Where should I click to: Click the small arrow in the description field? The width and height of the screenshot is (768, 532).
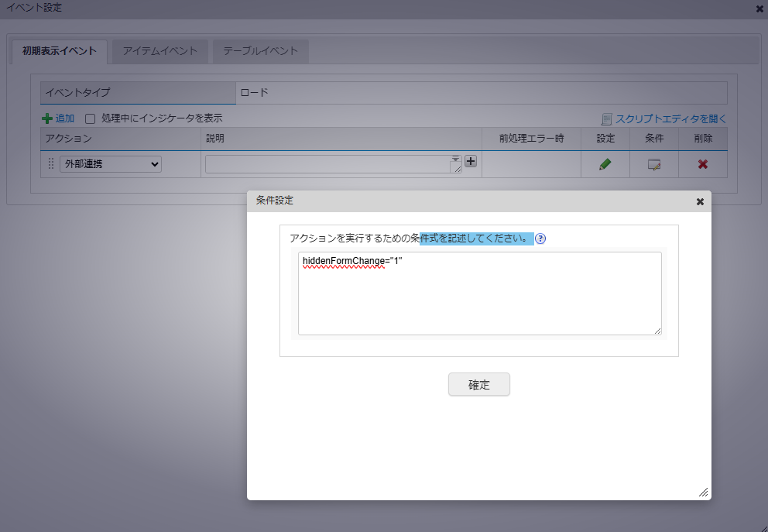click(x=455, y=159)
